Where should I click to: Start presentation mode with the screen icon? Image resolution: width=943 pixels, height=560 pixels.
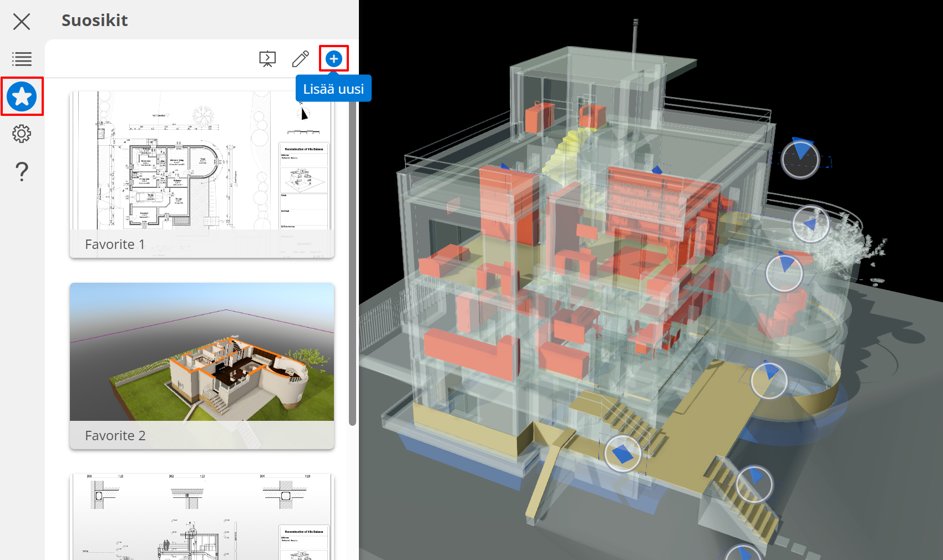(x=267, y=59)
